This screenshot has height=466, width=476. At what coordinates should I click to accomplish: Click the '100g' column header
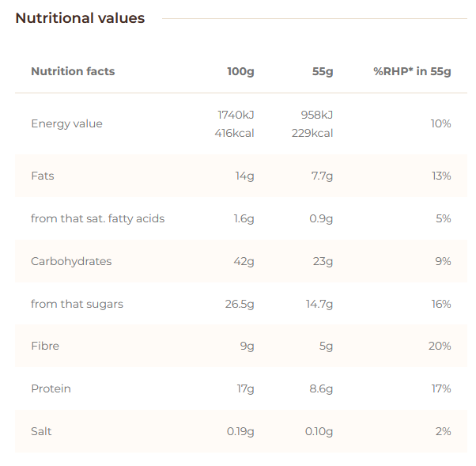point(240,71)
